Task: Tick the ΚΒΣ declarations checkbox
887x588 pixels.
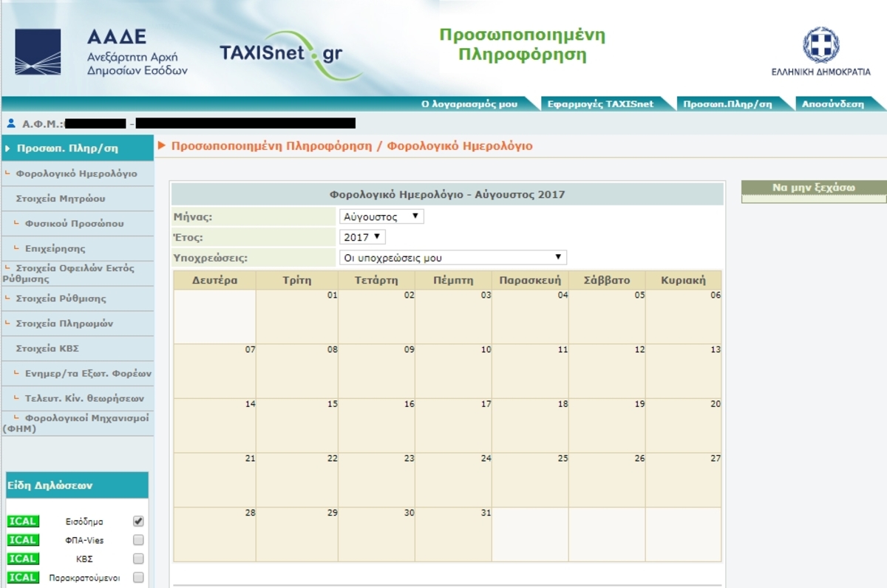Action: coord(138,559)
